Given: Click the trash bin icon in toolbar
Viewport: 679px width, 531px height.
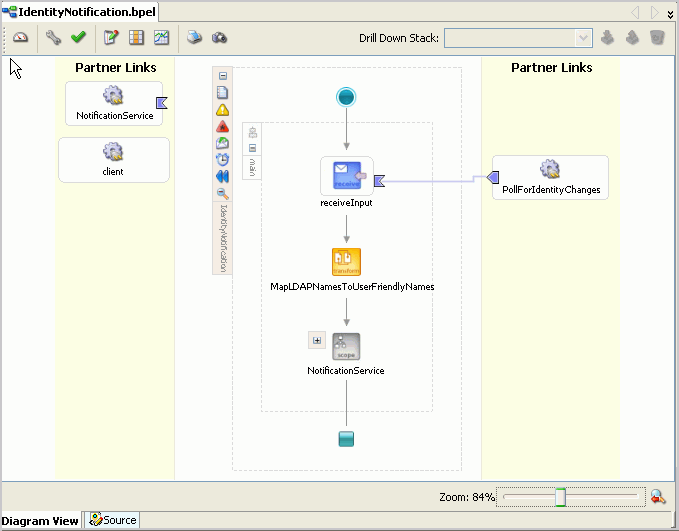Looking at the screenshot, I should coord(657,38).
